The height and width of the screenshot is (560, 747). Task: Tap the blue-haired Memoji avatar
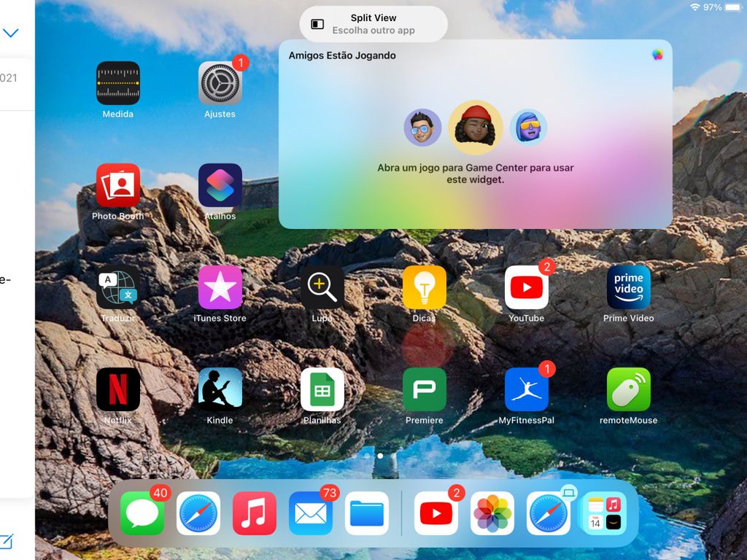[528, 127]
